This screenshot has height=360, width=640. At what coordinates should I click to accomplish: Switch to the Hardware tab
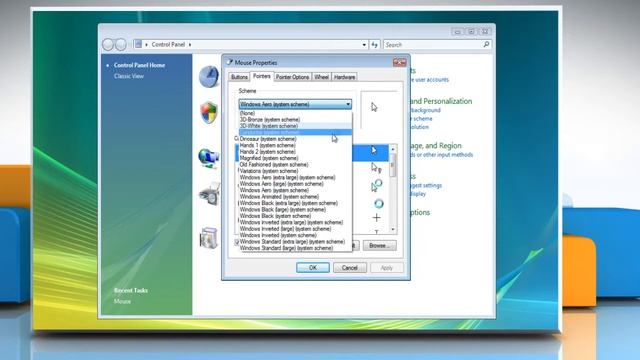[x=344, y=77]
